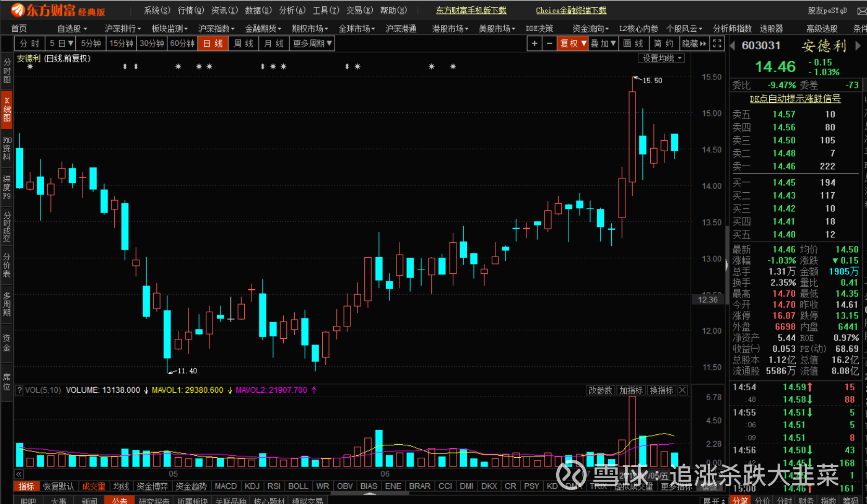Open 行情(Q) menu
The width and height of the screenshot is (867, 504).
coord(191,10)
